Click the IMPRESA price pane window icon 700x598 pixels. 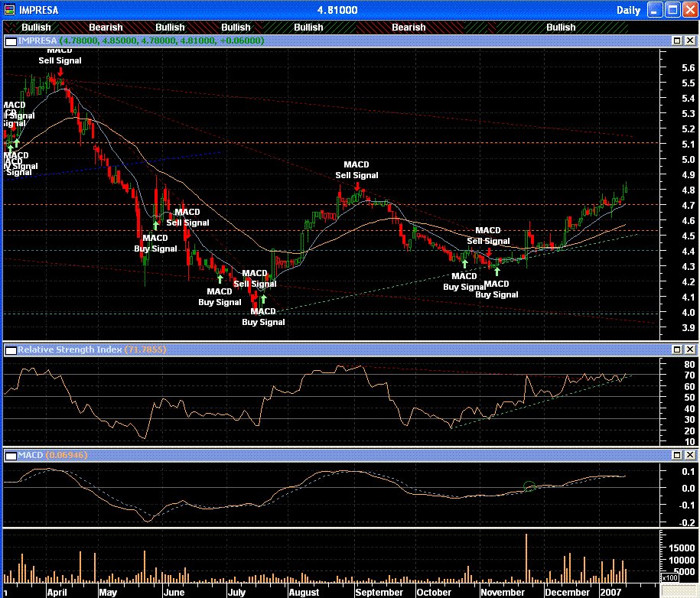click(11, 41)
